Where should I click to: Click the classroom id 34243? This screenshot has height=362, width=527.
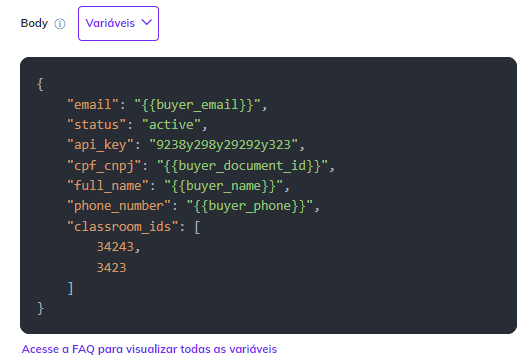115,247
